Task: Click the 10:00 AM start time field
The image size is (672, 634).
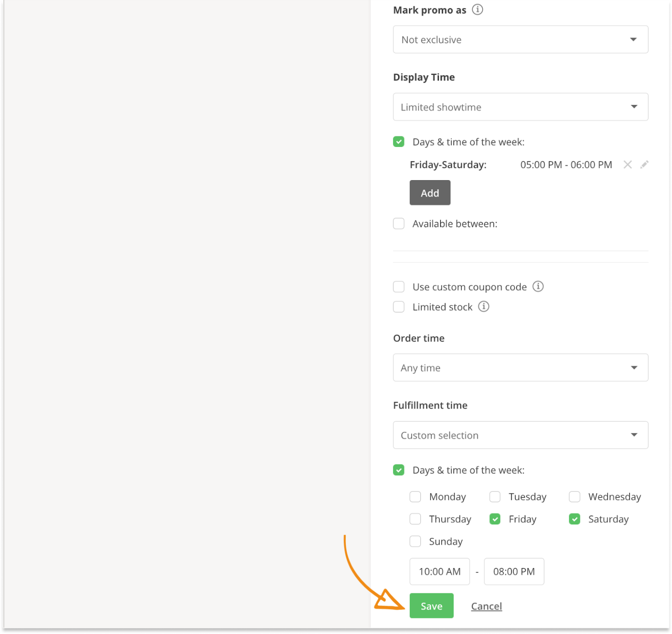Action: coord(439,571)
